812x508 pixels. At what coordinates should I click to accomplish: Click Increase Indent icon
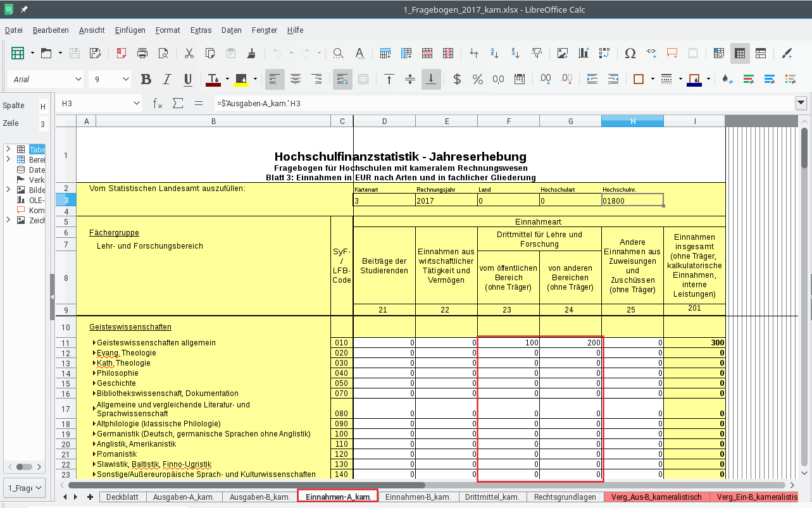(x=592, y=79)
